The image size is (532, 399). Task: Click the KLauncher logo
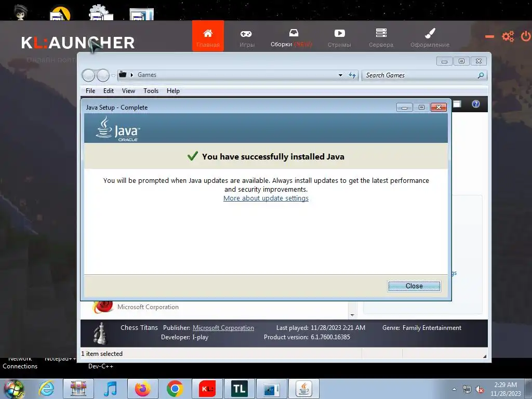point(78,43)
